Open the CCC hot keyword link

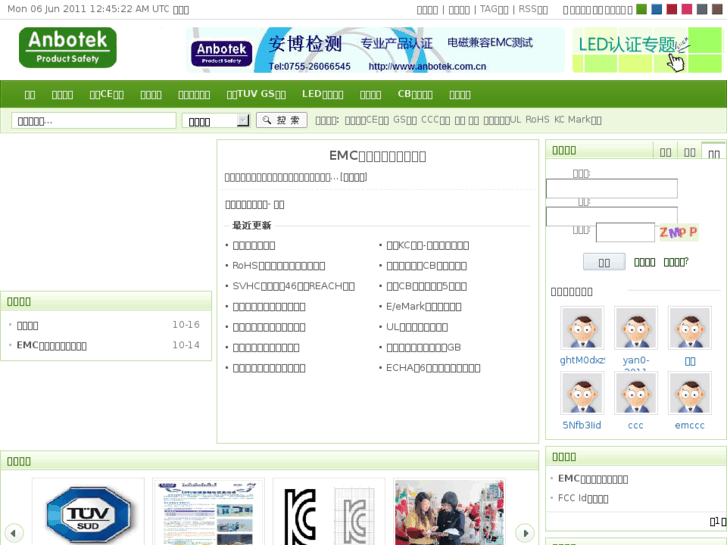(435, 120)
